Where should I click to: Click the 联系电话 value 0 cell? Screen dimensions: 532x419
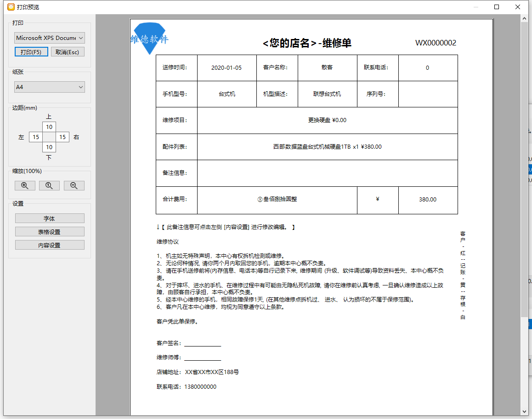click(428, 68)
